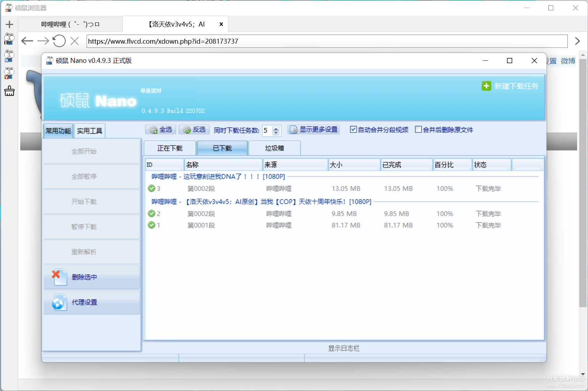Click the 删除选中 button label
Viewport: 588px width, 391px height.
(84, 277)
